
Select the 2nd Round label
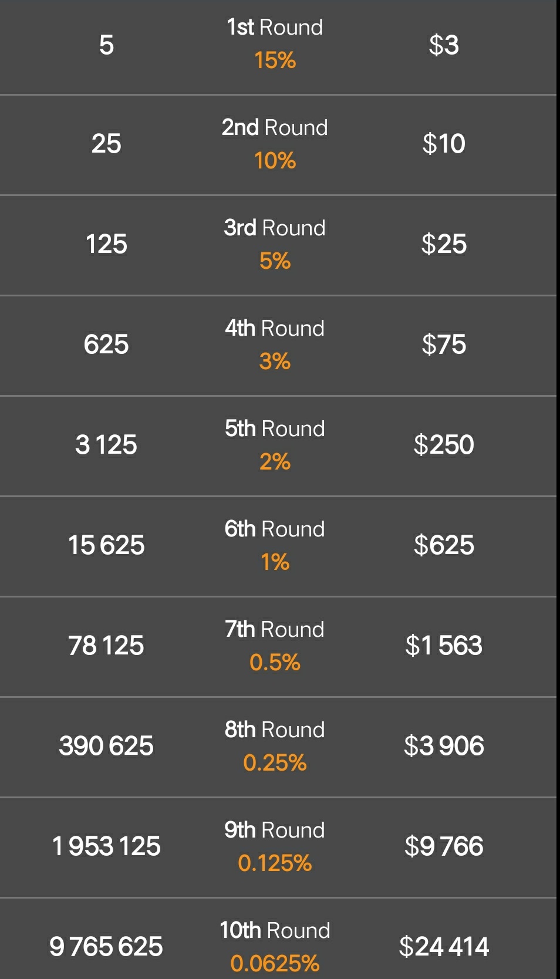tap(275, 127)
